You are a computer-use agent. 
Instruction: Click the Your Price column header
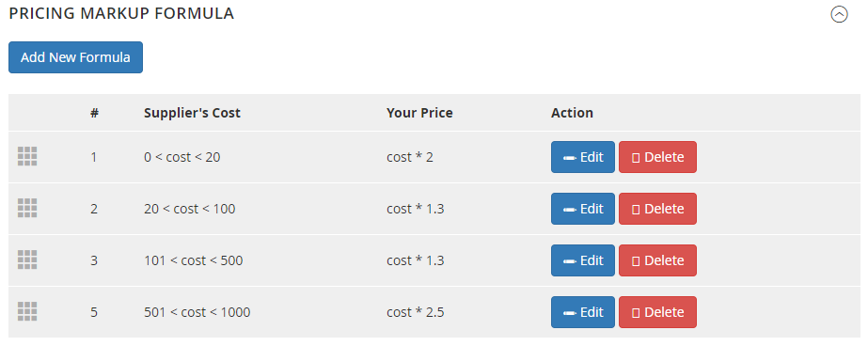(419, 113)
